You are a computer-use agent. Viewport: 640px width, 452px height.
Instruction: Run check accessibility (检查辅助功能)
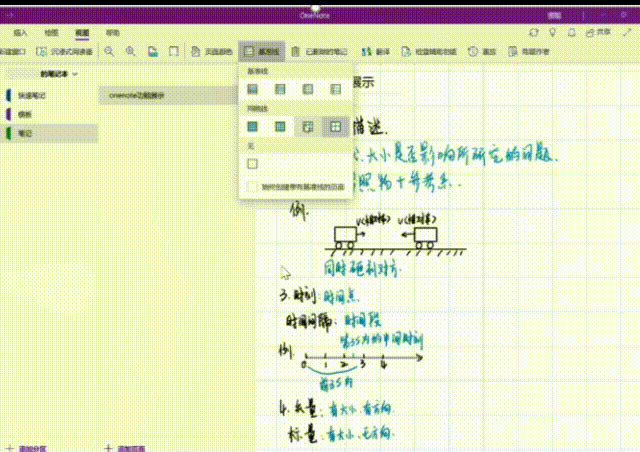tap(429, 51)
